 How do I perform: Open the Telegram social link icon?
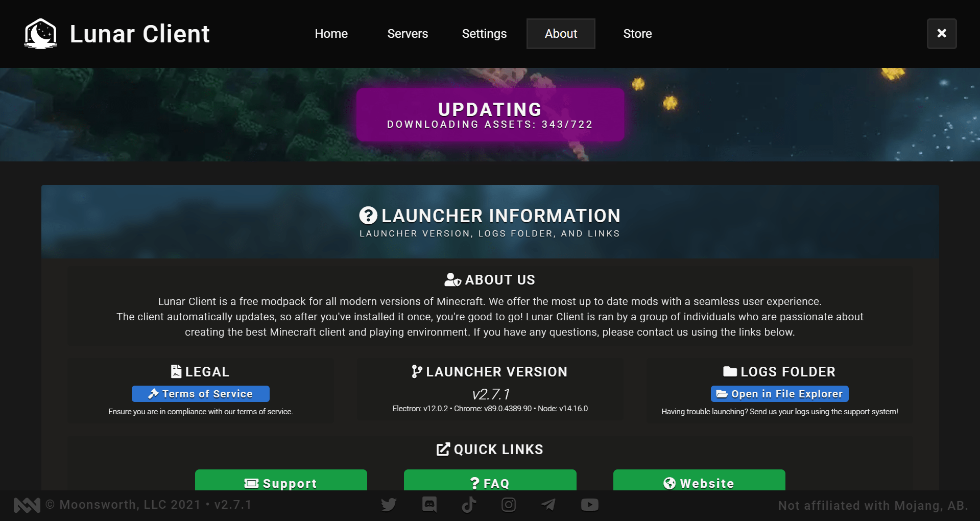pos(548,505)
